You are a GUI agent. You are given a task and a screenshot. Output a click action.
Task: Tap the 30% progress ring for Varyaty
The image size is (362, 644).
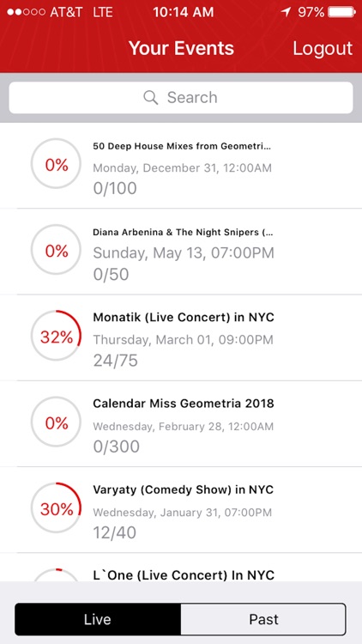coord(57,508)
